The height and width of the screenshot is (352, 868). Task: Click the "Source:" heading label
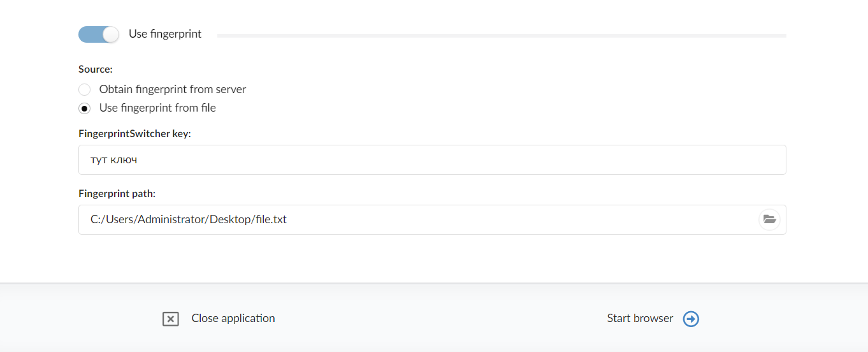click(x=96, y=69)
